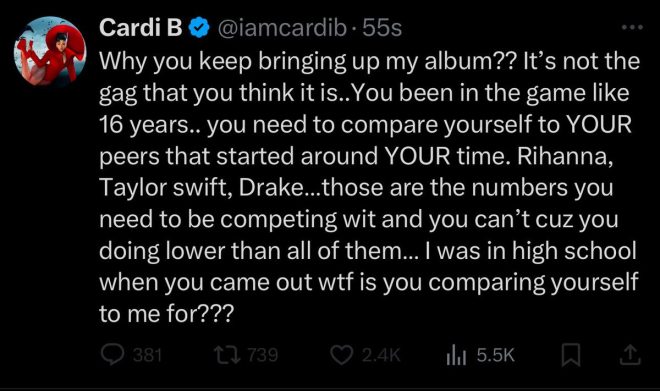660x391 pixels.
Task: Click the final line "to me for???"
Action: point(166,314)
